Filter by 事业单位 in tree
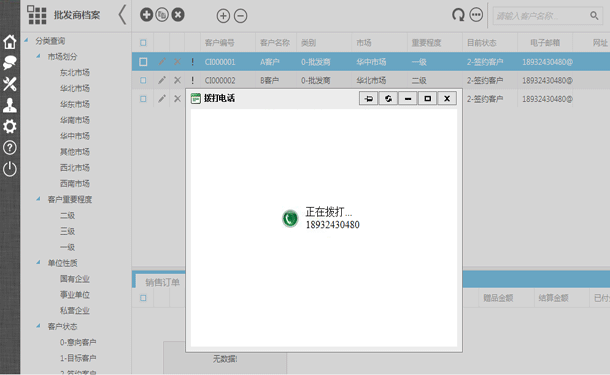Image resolution: width=610 pixels, height=375 pixels. pyautogui.click(x=75, y=294)
